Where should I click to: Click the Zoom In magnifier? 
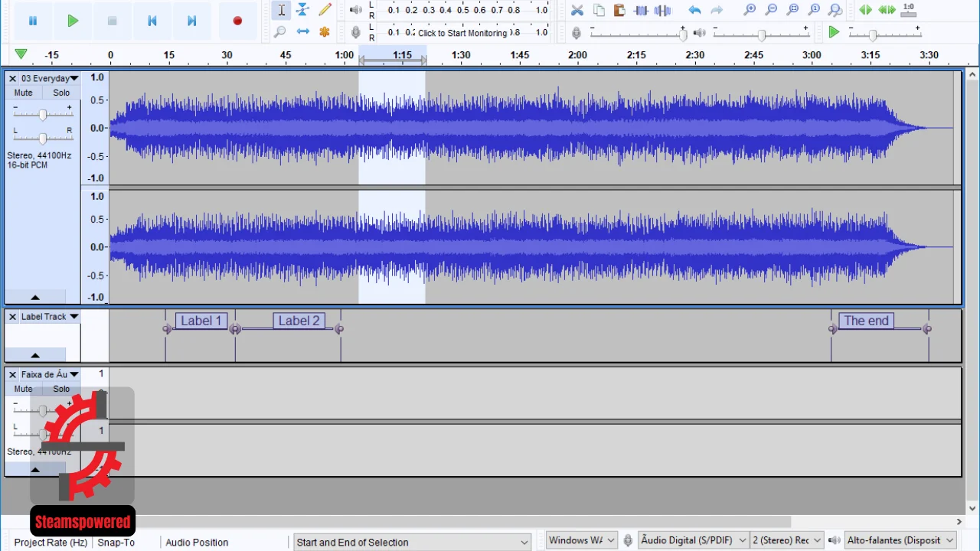tap(750, 10)
